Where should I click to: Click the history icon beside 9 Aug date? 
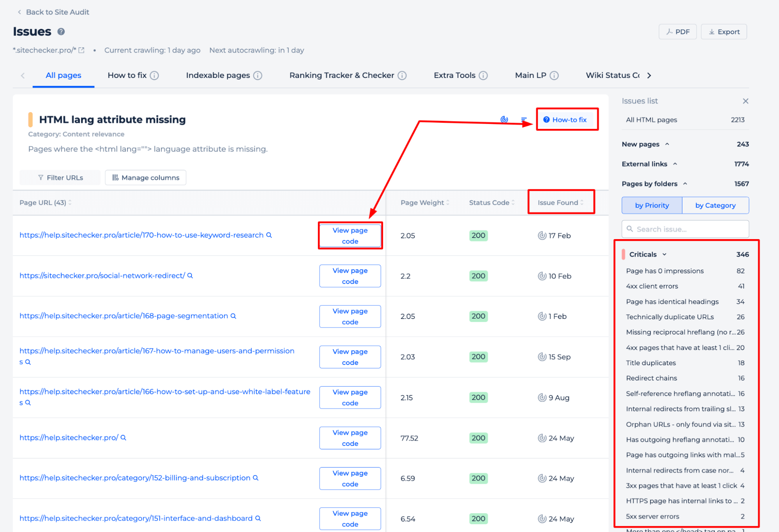point(542,398)
